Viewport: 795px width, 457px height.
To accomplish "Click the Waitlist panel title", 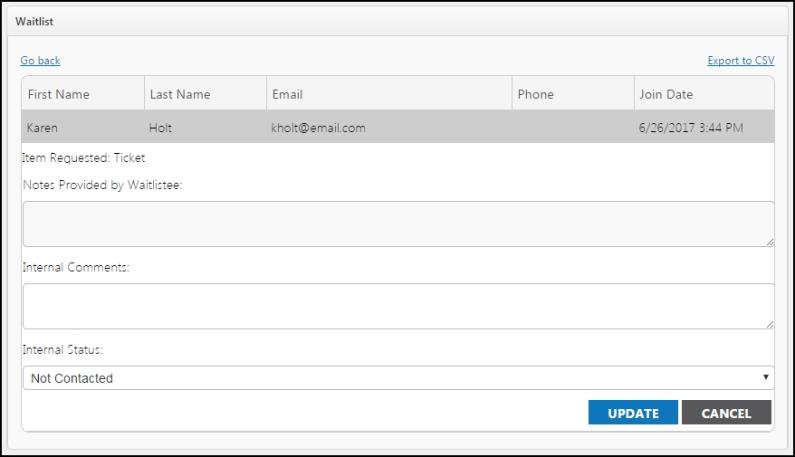I will pyautogui.click(x=34, y=22).
